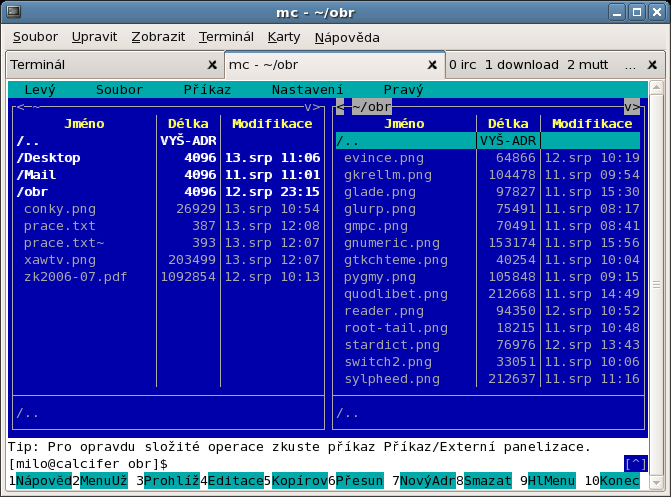
Task: Select the /Desktop directory in left panel
Action: point(49,158)
